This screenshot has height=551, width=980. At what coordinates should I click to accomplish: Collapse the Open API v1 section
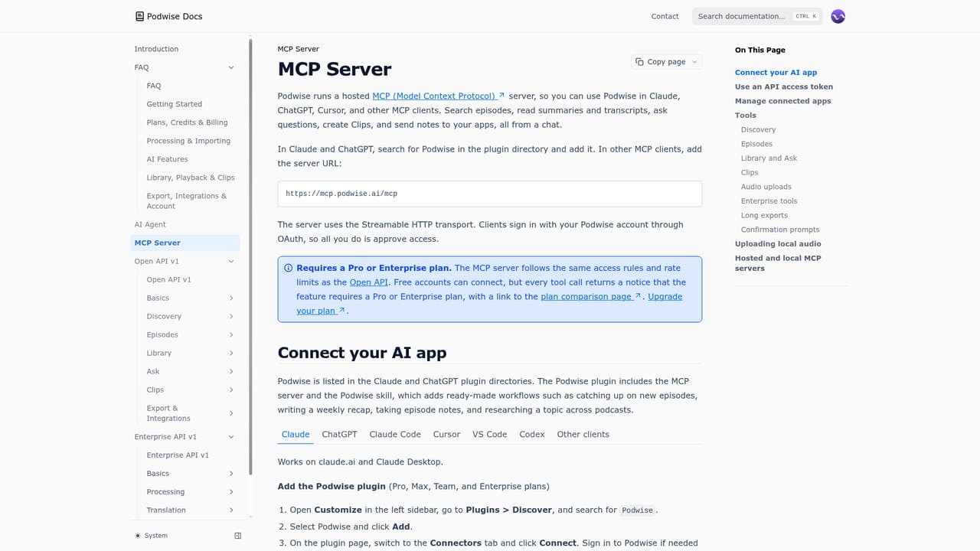click(231, 261)
